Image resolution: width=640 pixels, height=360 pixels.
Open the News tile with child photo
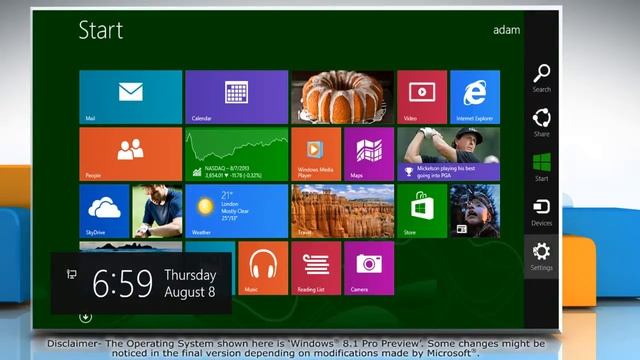point(475,211)
